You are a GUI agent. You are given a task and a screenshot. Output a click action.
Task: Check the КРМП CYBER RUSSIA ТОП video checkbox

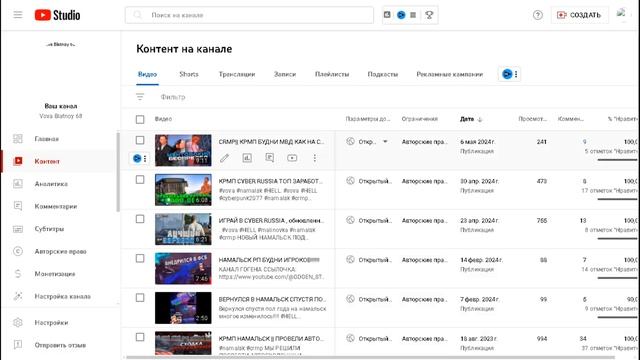tap(140, 180)
